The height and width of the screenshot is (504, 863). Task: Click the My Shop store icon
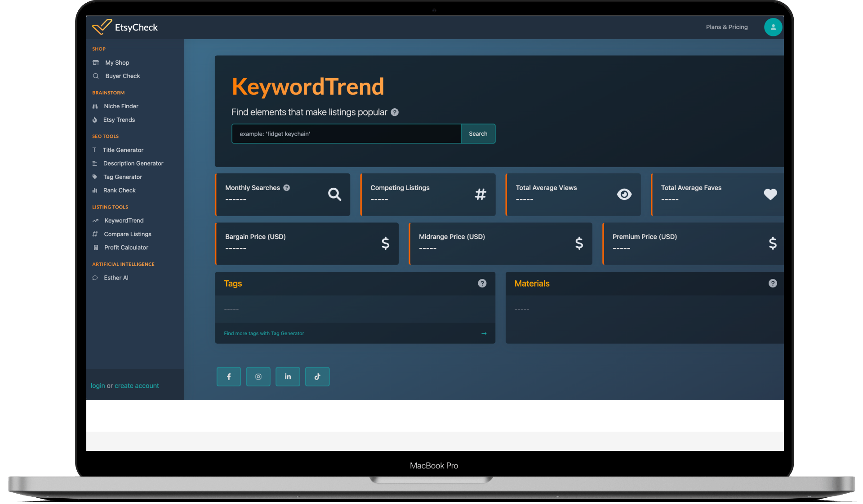95,62
